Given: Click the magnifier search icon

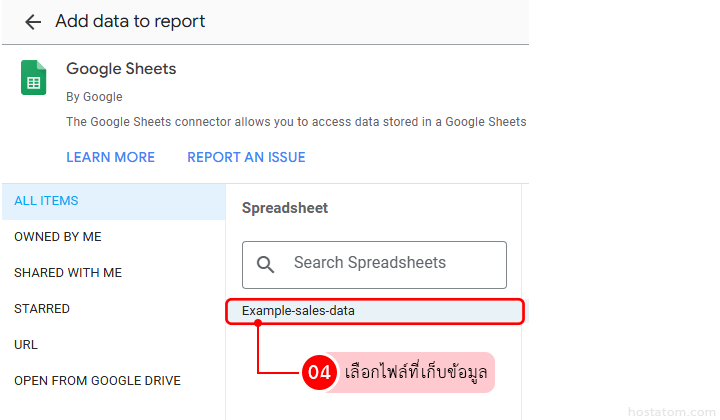Looking at the screenshot, I should [265, 264].
